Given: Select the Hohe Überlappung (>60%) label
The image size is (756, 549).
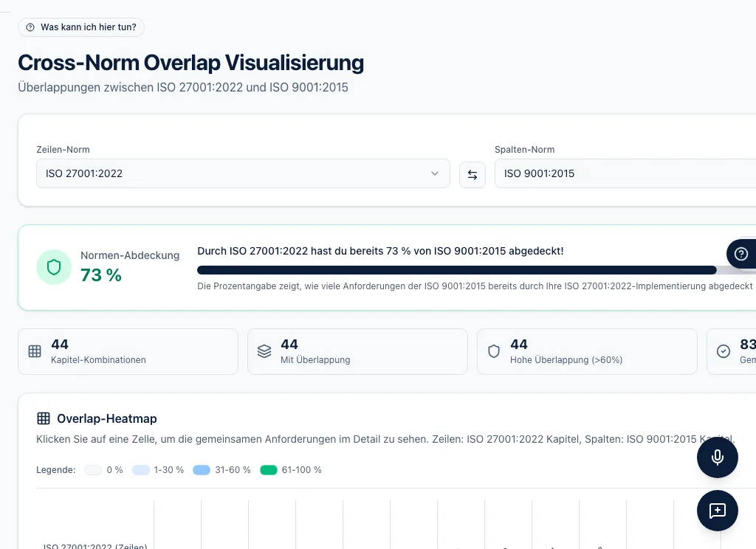Looking at the screenshot, I should [566, 359].
